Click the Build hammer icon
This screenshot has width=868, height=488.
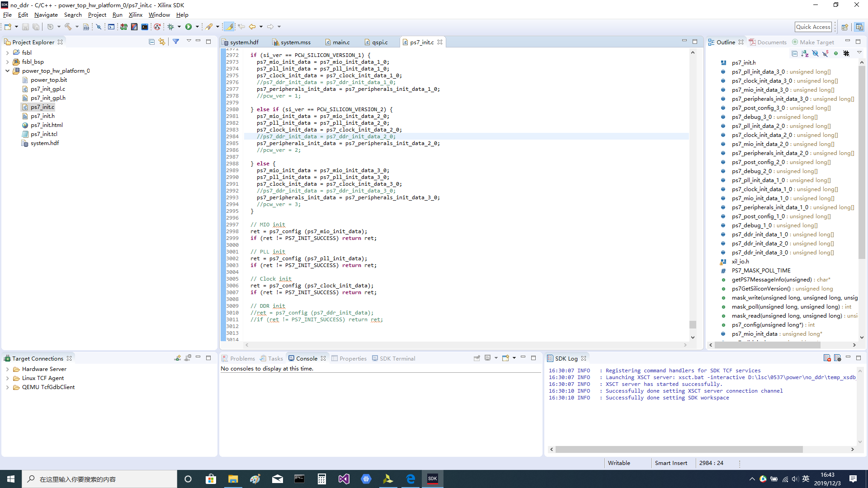coord(68,27)
